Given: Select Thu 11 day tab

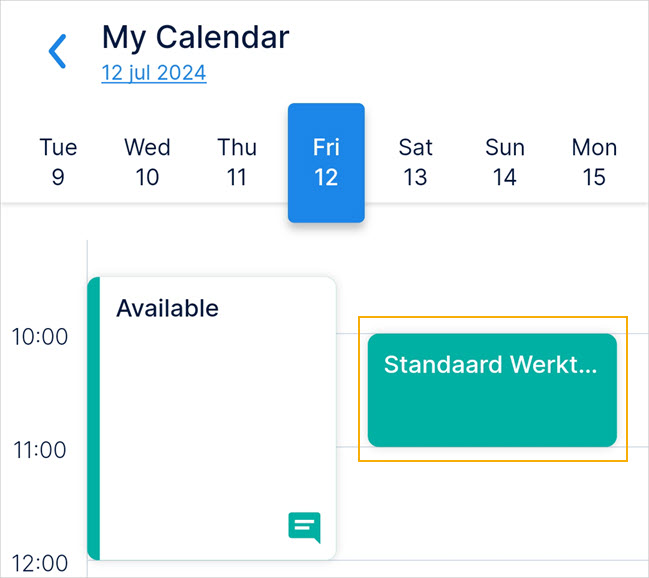Looking at the screenshot, I should pyautogui.click(x=237, y=163).
